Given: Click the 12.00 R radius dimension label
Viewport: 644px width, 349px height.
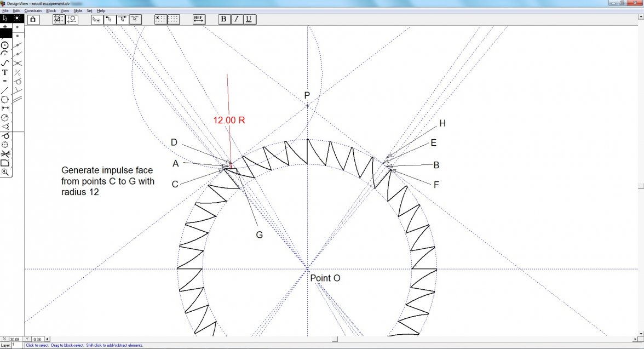Looking at the screenshot, I should point(229,120).
